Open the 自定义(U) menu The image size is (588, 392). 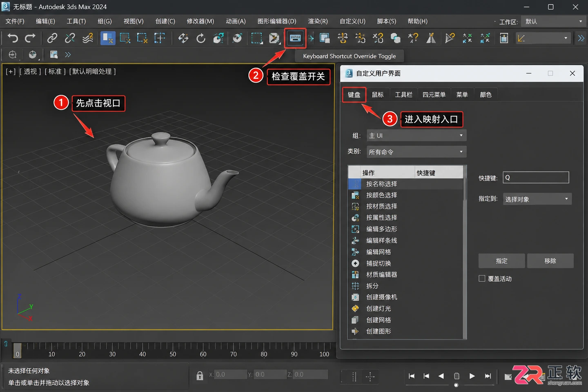pos(353,21)
